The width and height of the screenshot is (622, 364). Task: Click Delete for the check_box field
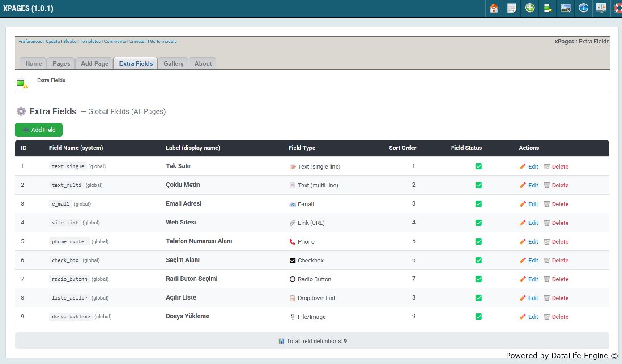click(x=560, y=260)
